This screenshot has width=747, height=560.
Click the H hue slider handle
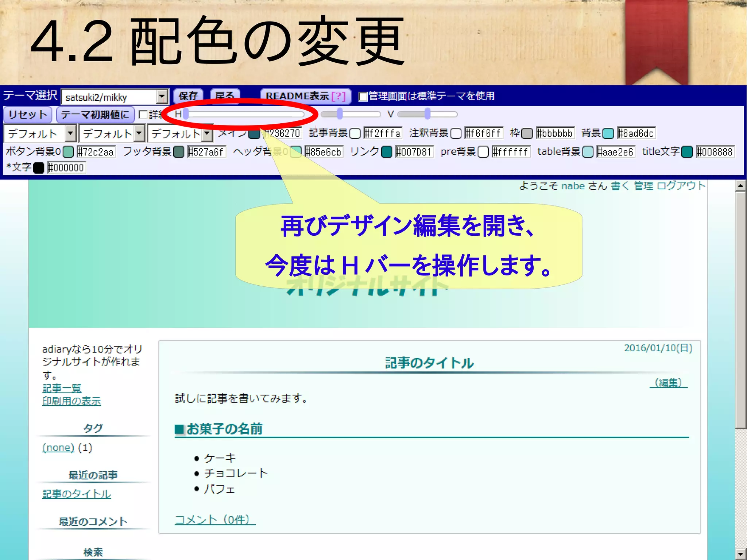click(x=186, y=114)
